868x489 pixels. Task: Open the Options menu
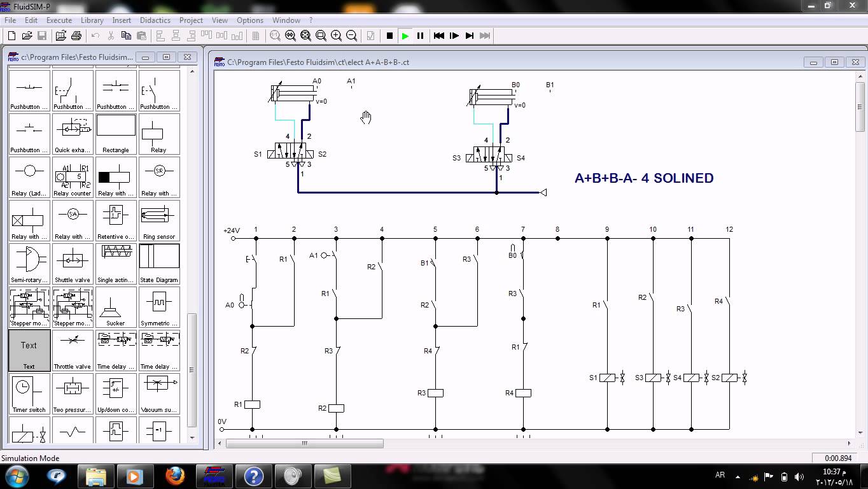(250, 20)
